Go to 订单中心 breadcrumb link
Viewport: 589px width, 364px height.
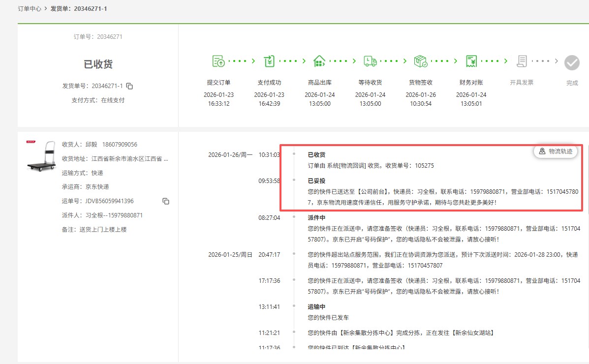coord(30,9)
